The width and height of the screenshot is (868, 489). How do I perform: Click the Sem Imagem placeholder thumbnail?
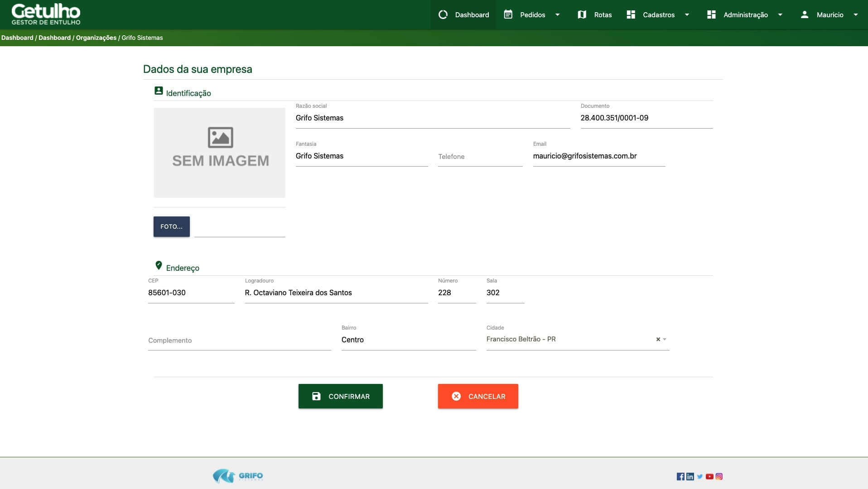(x=220, y=153)
